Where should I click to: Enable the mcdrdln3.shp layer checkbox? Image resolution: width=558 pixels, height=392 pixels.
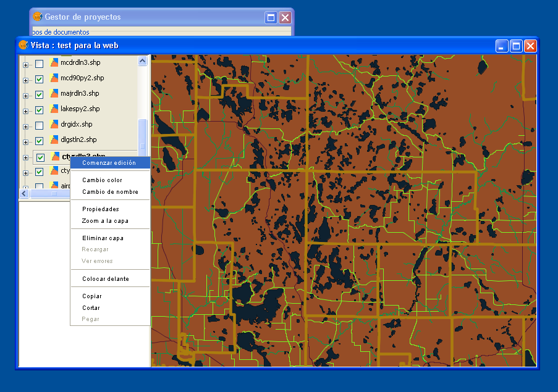pos(40,64)
